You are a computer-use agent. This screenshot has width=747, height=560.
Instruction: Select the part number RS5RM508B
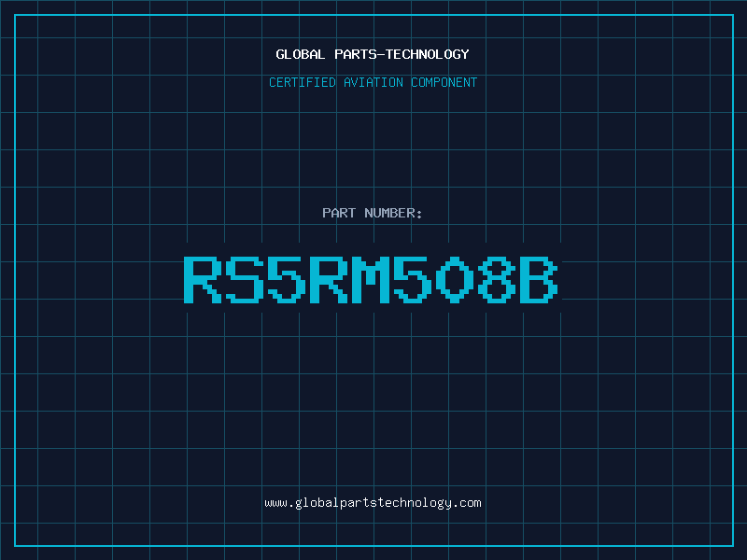coord(371,280)
